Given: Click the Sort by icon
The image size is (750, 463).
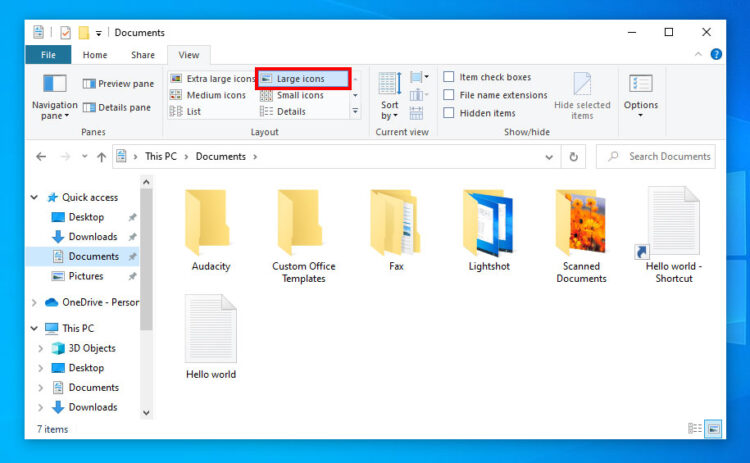Looking at the screenshot, I should (390, 85).
